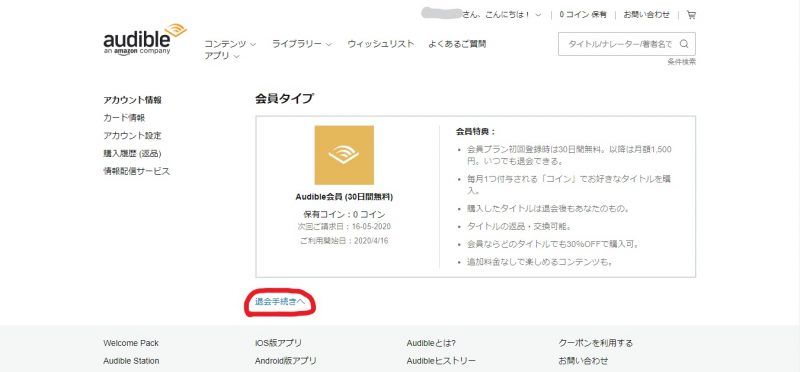Image resolution: width=800 pixels, height=372 pixels.
Task: Open iOS版アプリ footer link
Action: pyautogui.click(x=278, y=343)
